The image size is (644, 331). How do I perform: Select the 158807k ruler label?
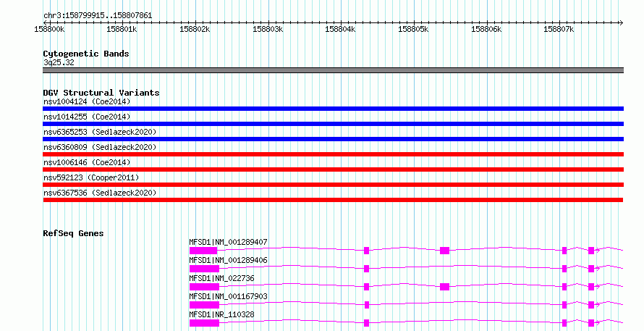tap(559, 29)
